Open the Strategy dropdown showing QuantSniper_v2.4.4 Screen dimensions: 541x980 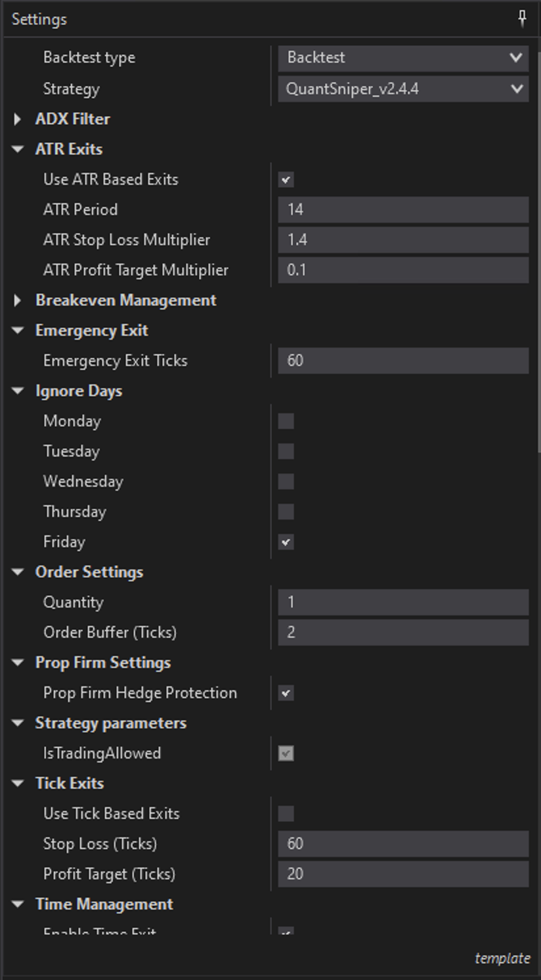[x=403, y=89]
